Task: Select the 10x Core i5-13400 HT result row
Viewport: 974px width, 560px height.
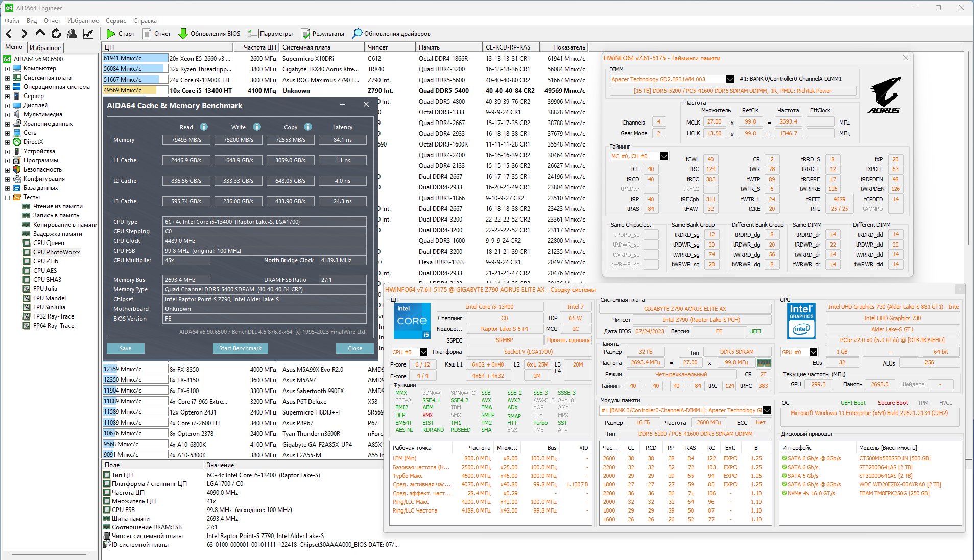Action: tap(345, 90)
